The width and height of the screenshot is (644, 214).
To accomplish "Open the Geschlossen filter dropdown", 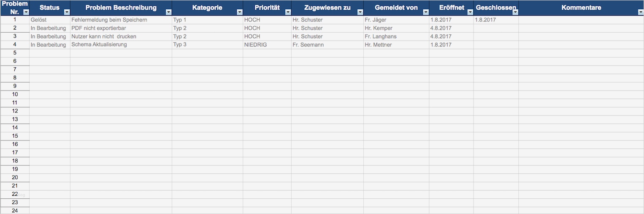I will click(515, 12).
